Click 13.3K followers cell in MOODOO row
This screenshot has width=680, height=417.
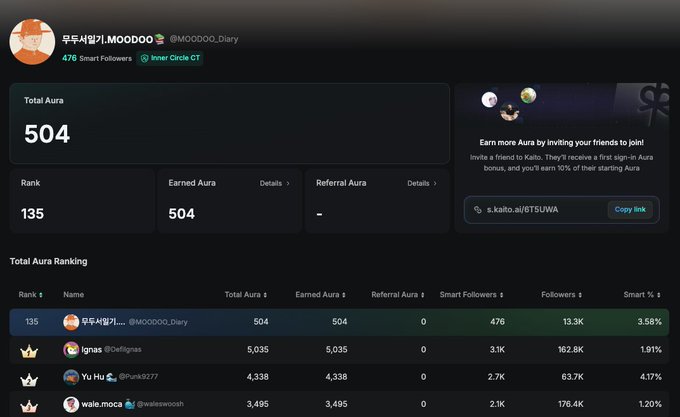[x=573, y=322]
